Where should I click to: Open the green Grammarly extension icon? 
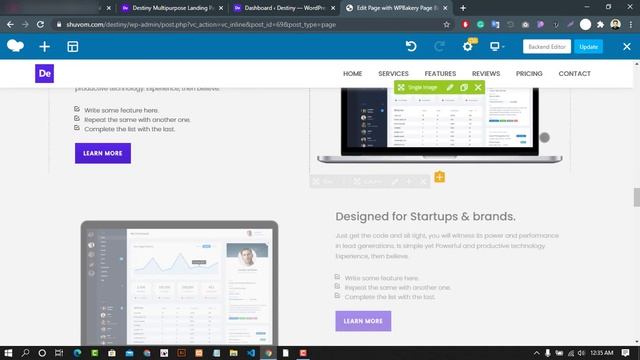click(x=480, y=24)
